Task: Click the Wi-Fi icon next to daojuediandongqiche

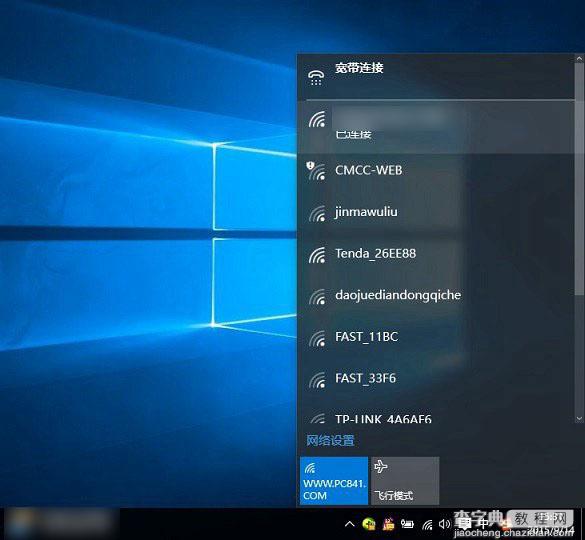Action: click(317, 297)
